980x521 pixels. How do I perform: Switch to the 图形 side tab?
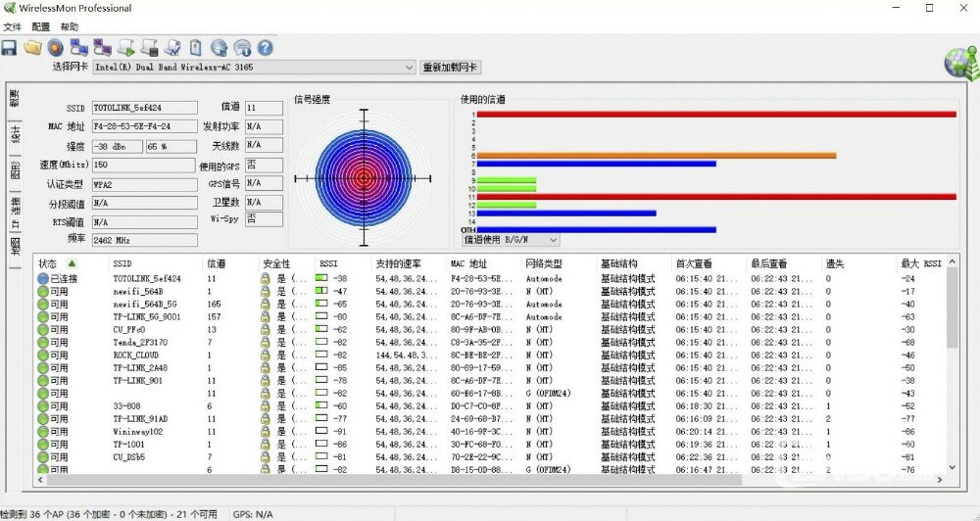15,169
